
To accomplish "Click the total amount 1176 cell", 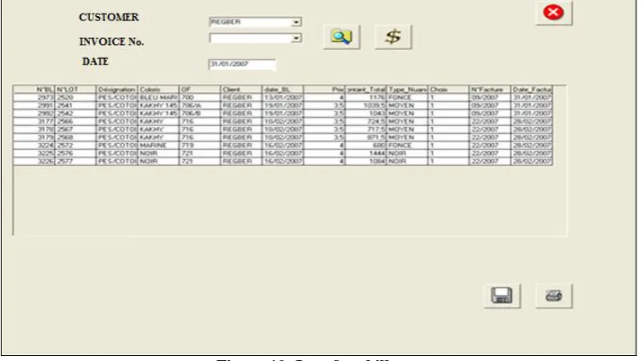I will (366, 97).
